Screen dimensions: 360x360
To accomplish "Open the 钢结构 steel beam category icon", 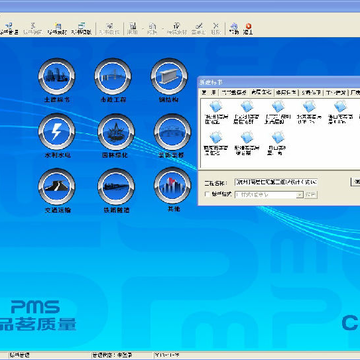I will pos(169,77).
